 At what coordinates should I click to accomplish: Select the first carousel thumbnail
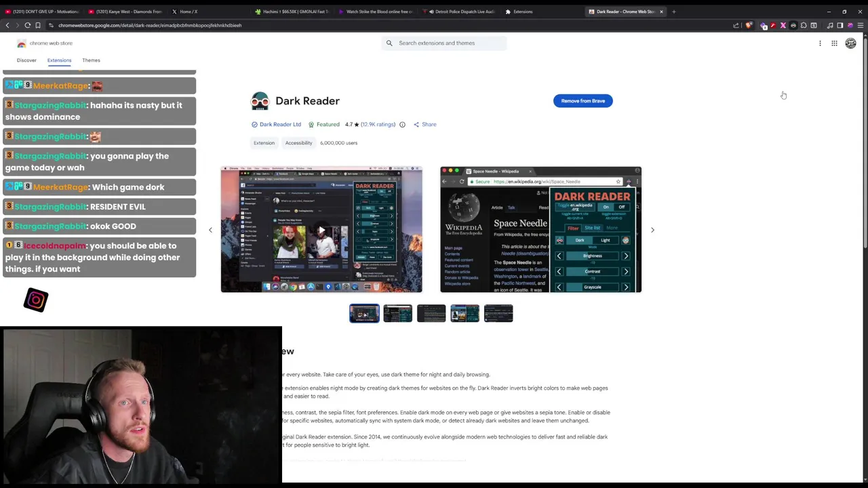[364, 313]
